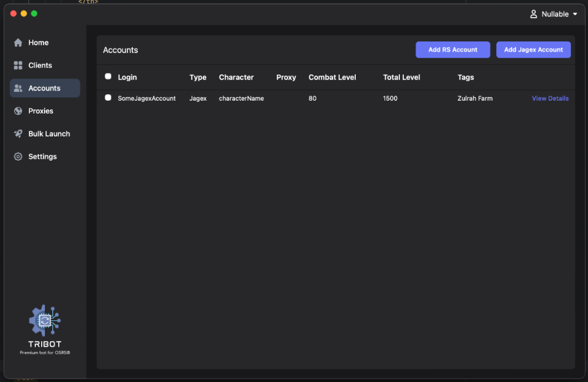
Task: Click the Accounts people icon
Action: point(18,88)
